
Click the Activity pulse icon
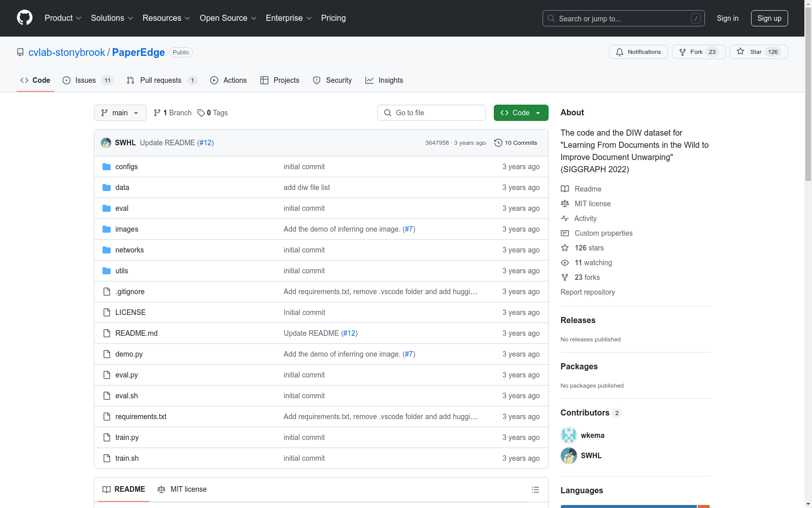(565, 218)
